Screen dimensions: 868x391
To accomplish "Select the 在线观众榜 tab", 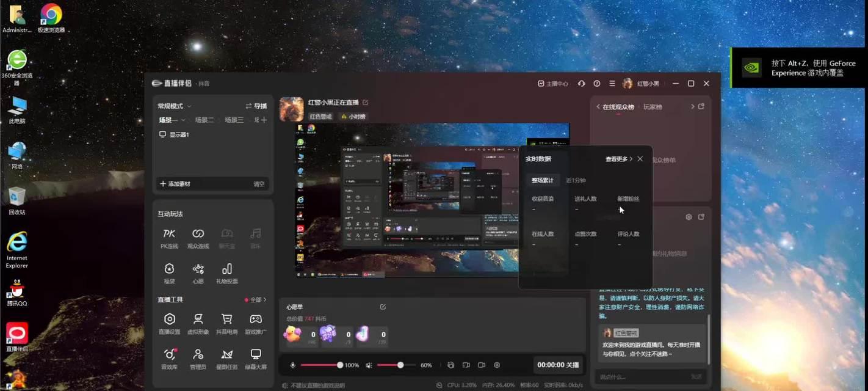I will click(x=618, y=107).
